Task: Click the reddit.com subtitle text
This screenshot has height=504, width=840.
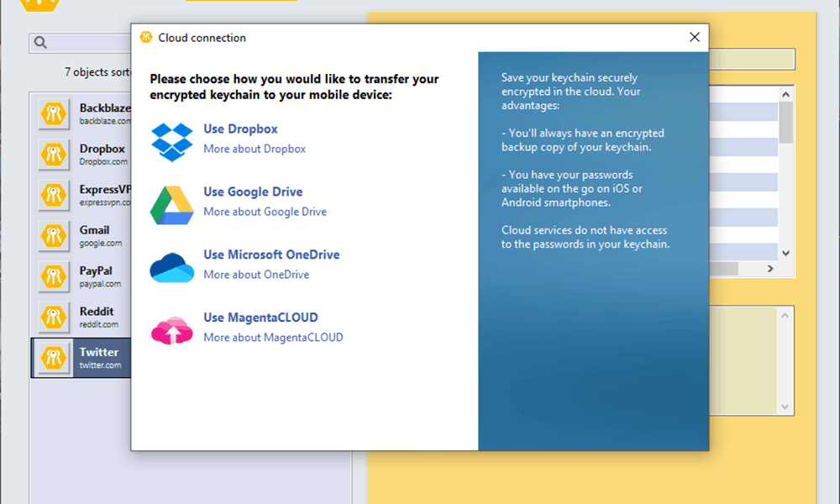Action: click(x=99, y=324)
